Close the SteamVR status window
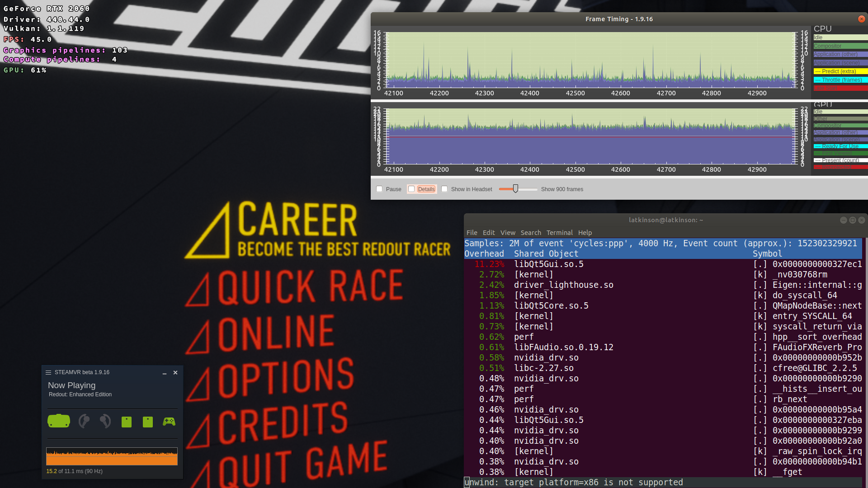Screen dimensions: 868x488 pyautogui.click(x=175, y=373)
